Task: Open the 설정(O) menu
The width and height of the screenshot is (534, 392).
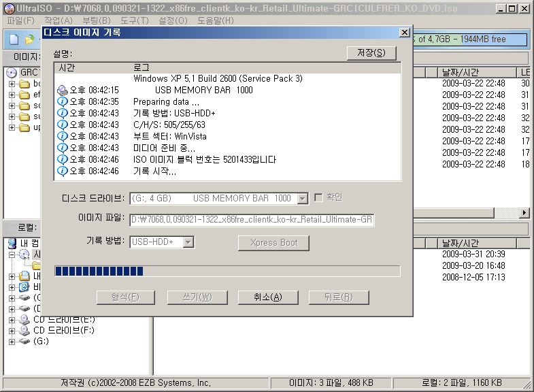Action: coord(173,21)
